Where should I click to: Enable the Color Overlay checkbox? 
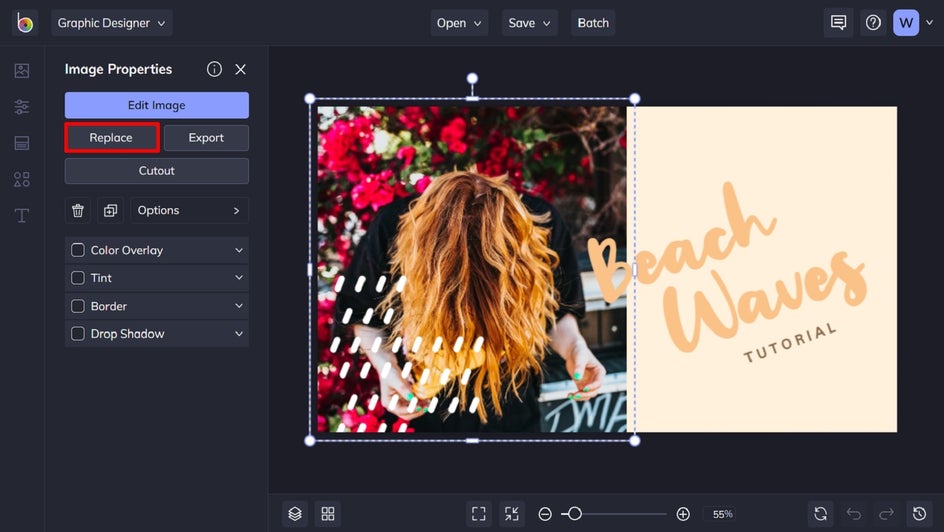[78, 250]
